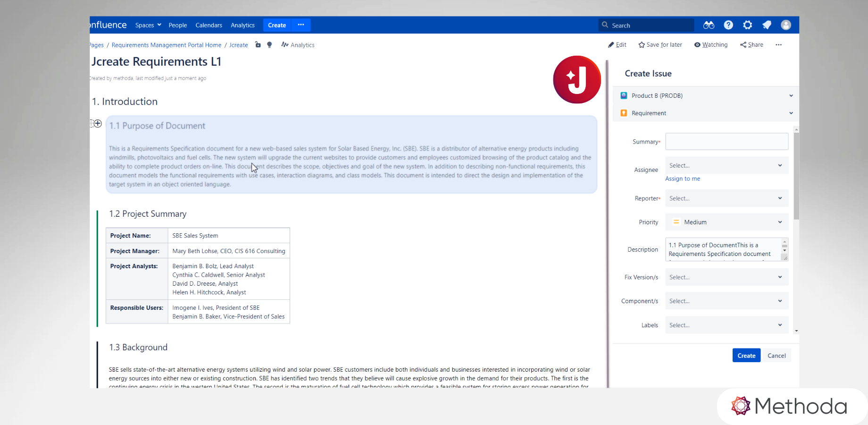Click Requirement issue type icon
This screenshot has height=425, width=868.
coord(624,113)
